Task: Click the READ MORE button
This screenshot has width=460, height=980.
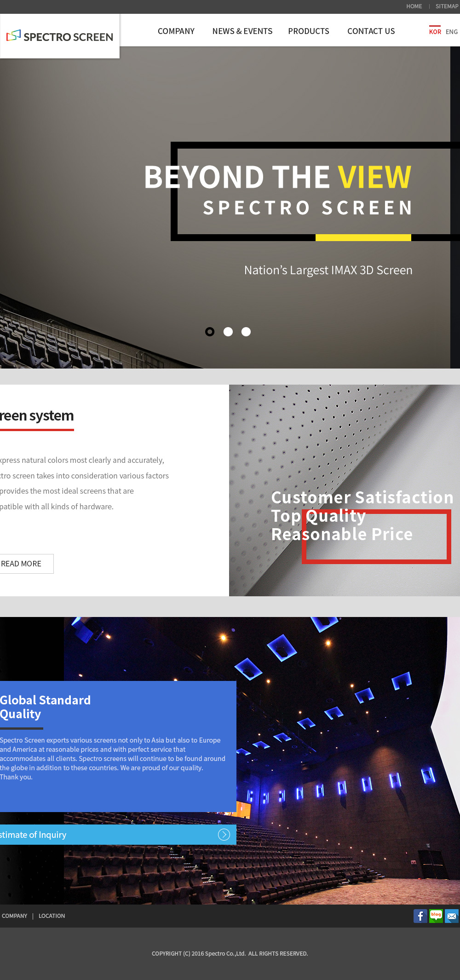Action: [x=27, y=564]
